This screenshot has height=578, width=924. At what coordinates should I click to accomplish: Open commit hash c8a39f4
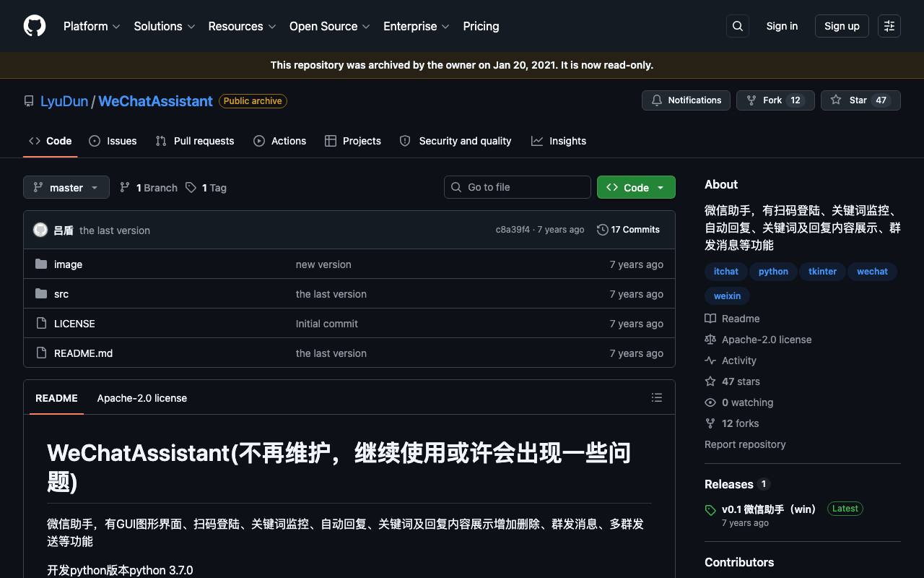[x=513, y=230]
